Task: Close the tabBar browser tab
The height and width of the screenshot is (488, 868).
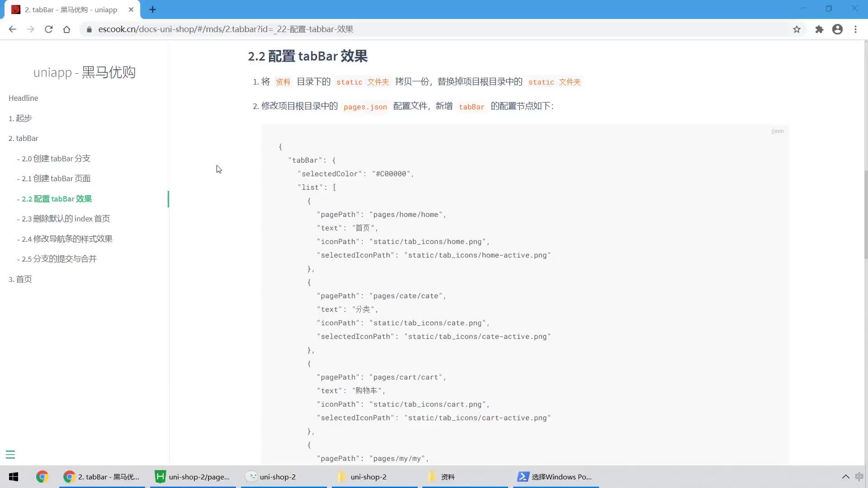Action: pyautogui.click(x=131, y=9)
